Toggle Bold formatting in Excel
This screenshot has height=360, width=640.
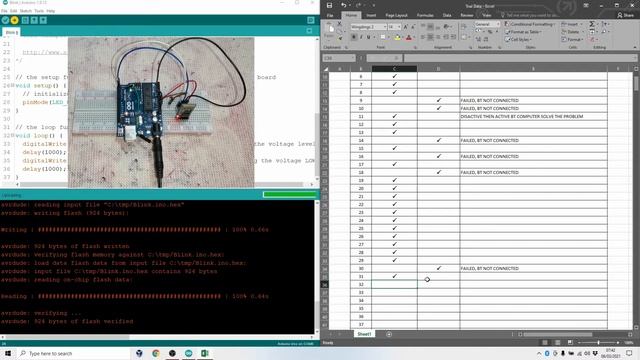tap(353, 37)
